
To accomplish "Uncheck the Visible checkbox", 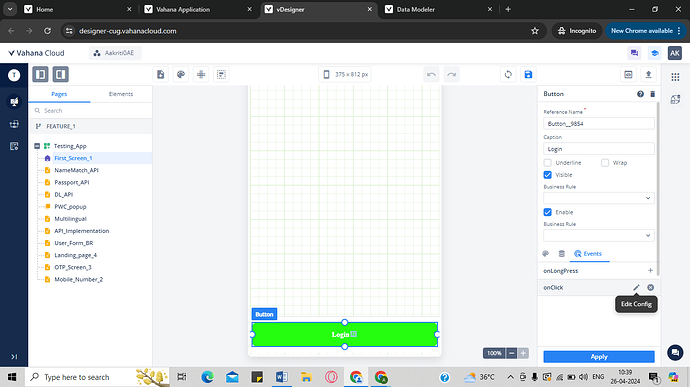I will pos(547,175).
